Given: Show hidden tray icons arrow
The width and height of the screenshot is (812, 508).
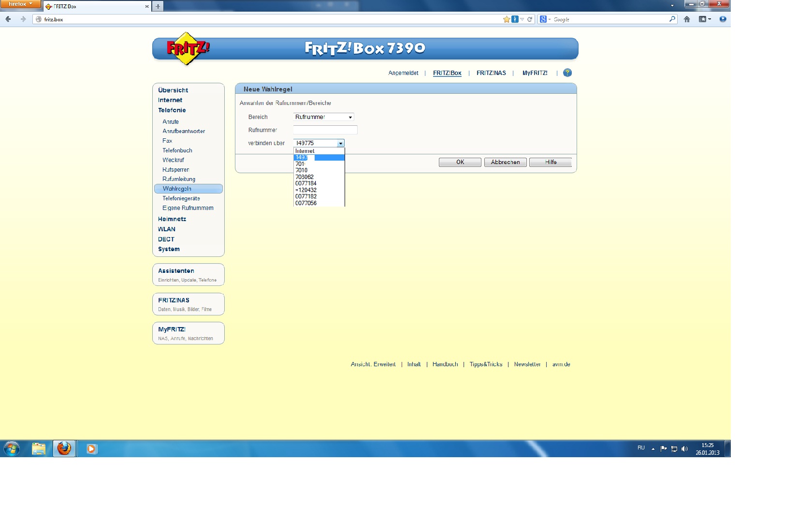Looking at the screenshot, I should click(x=653, y=449).
